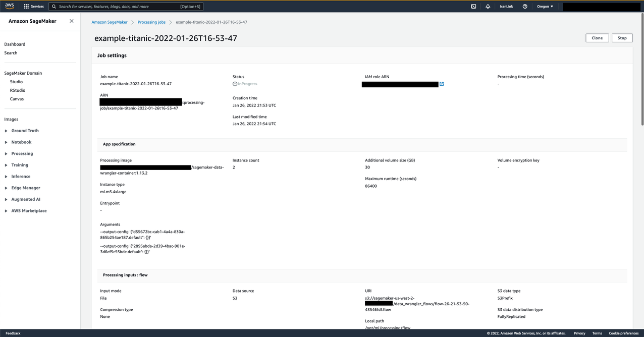Image resolution: width=644 pixels, height=337 pixels.
Task: Select the sagemaker-data-wrangler-container image text
Action: pyautogui.click(x=162, y=170)
